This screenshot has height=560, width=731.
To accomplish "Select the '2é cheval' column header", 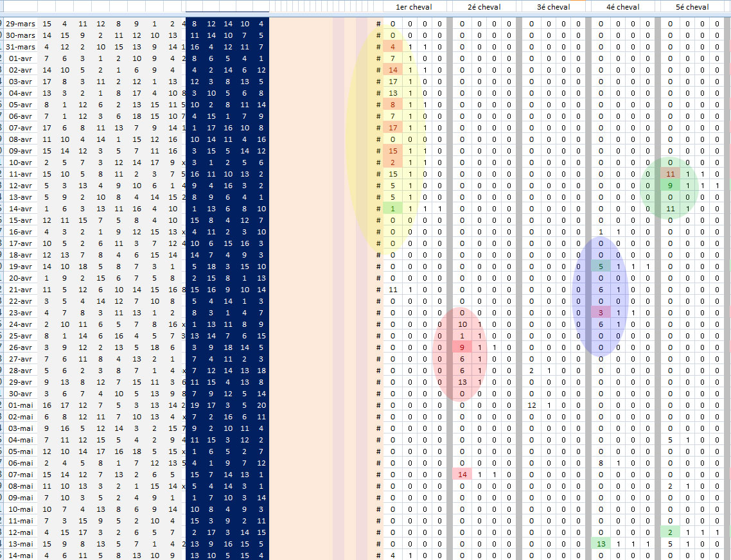I will (x=484, y=7).
